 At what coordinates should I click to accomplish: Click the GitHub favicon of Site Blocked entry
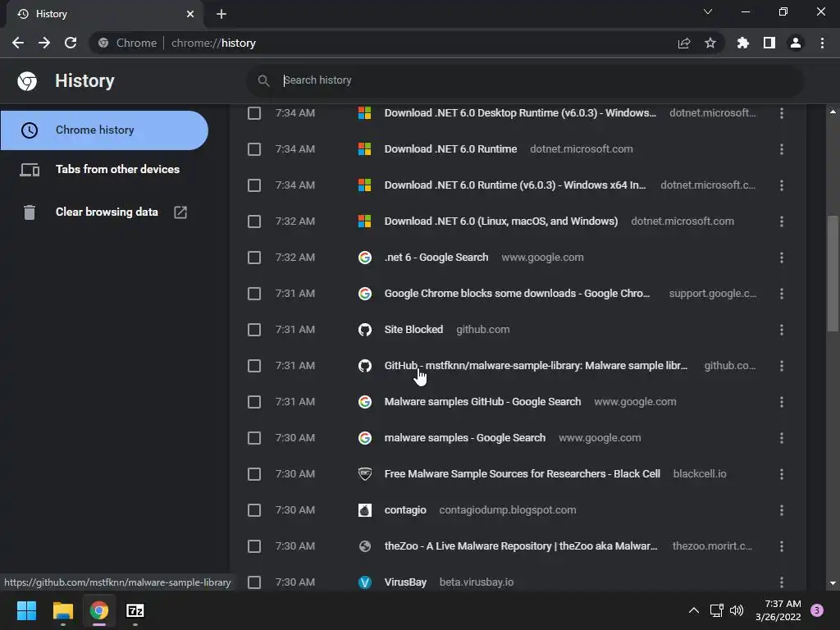click(365, 330)
